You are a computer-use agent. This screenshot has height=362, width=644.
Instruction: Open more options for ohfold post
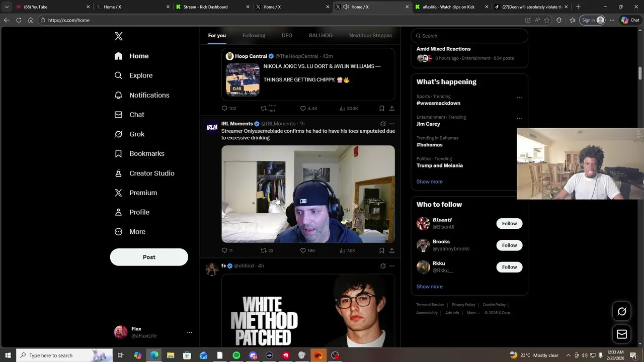point(392,266)
